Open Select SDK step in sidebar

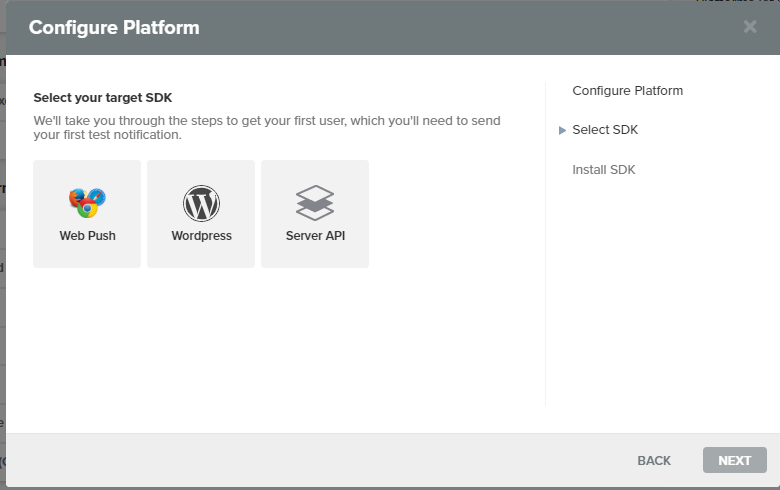coord(605,130)
